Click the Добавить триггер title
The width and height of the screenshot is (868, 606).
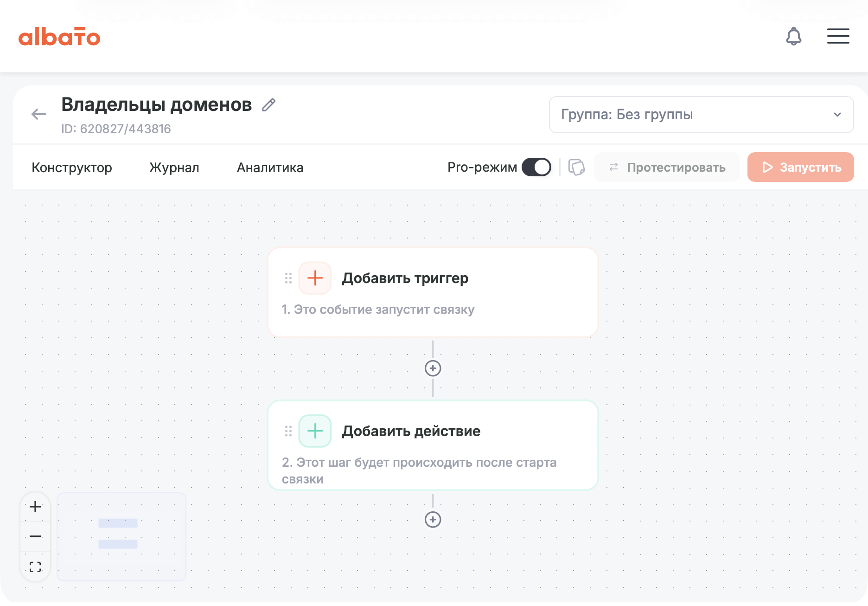[x=405, y=278]
